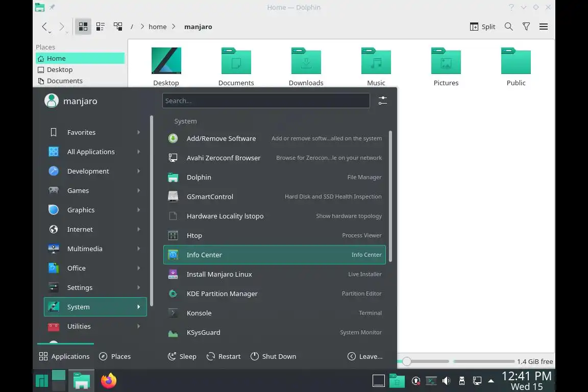Expand Internet category

95,229
